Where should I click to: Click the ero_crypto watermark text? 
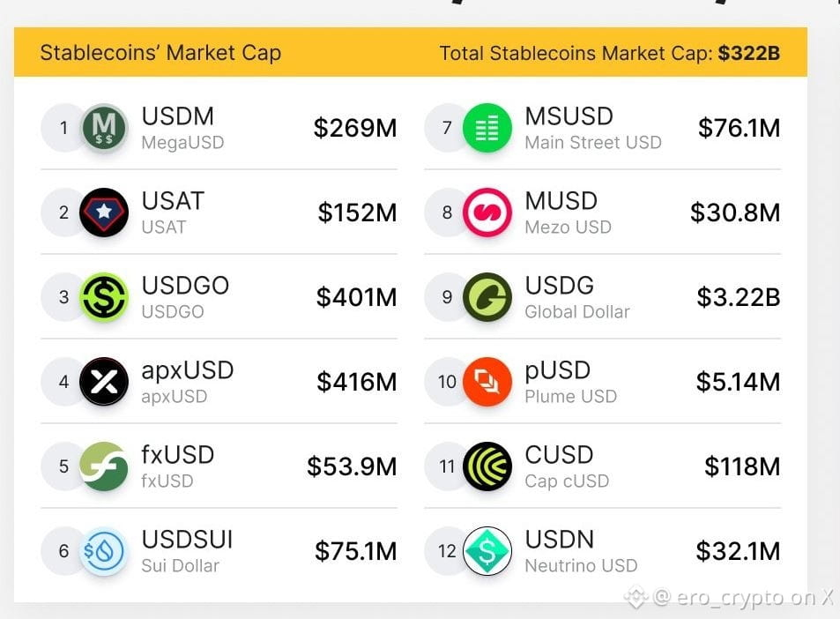tap(744, 597)
